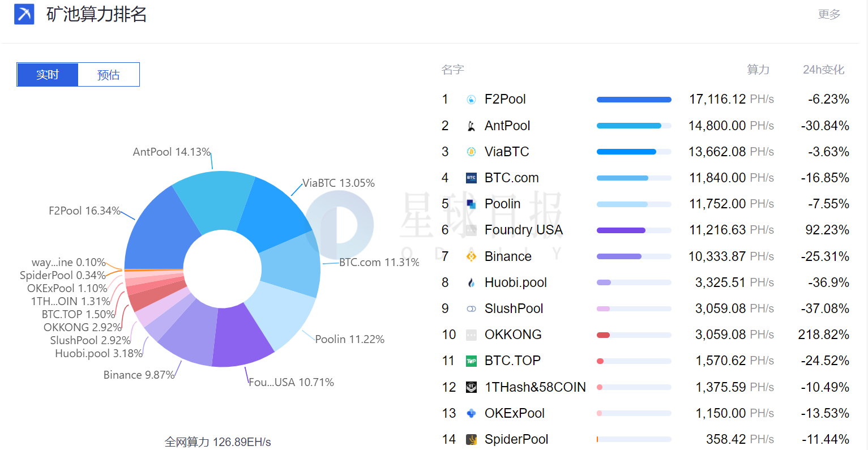Click the 218.82% change value
Viewport: 868px width, 450px height.
click(824, 335)
